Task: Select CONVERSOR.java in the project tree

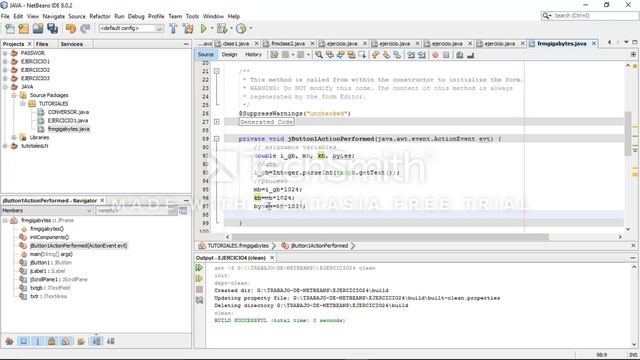Action: click(x=68, y=112)
